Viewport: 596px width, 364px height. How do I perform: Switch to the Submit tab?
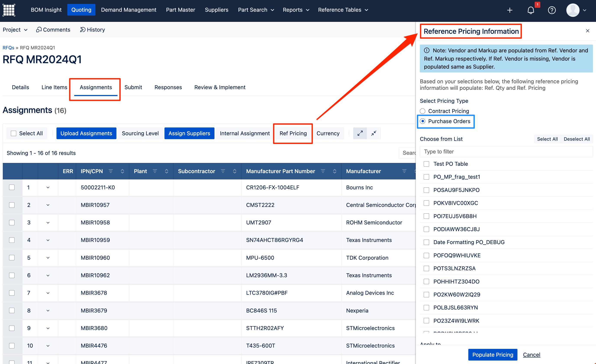[133, 87]
